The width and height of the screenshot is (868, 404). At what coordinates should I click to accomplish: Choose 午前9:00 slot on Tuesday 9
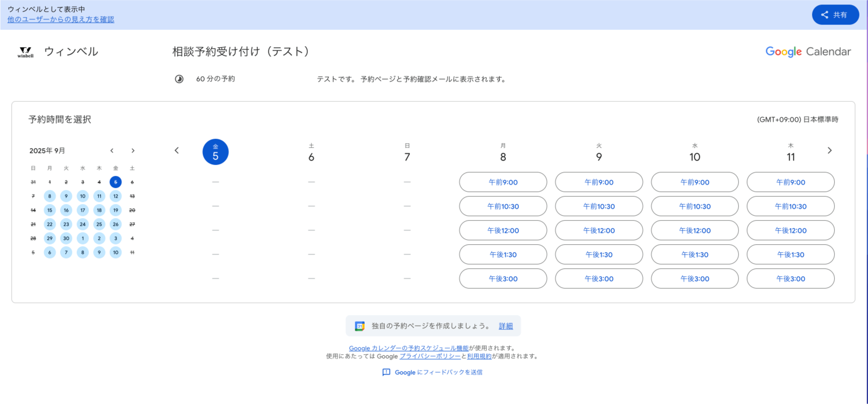tap(599, 182)
